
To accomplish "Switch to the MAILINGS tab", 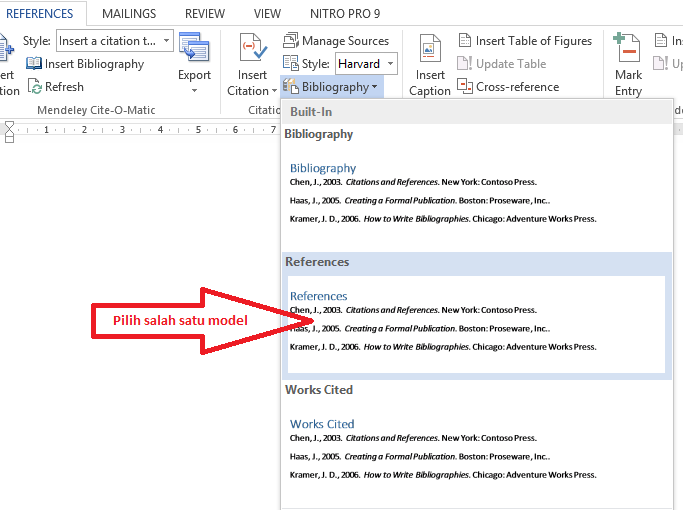I will 128,14.
